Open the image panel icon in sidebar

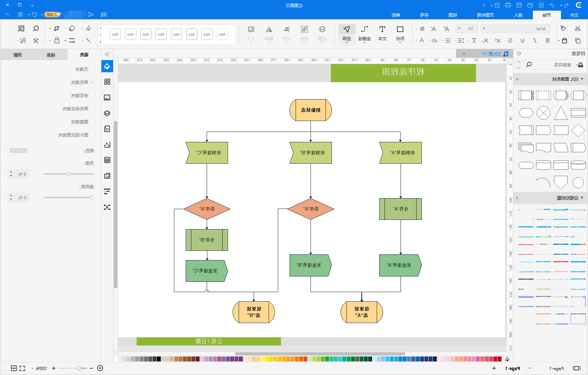(x=107, y=97)
